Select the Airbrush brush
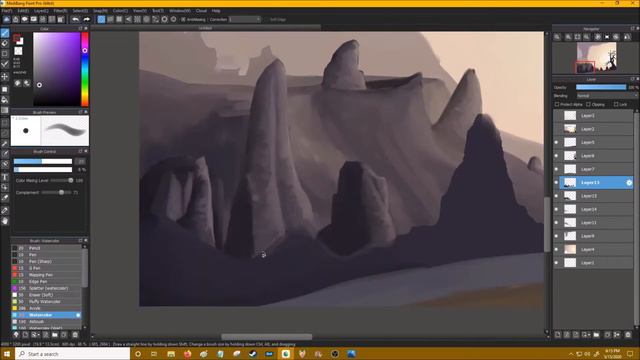The image size is (640, 360). click(x=47, y=322)
